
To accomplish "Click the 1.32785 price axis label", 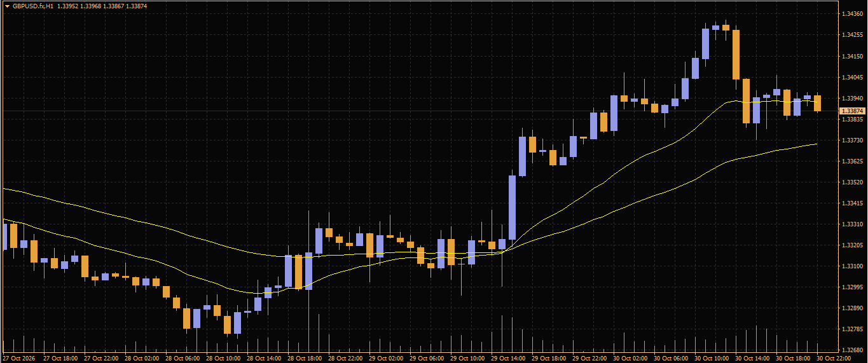I will pos(852,329).
